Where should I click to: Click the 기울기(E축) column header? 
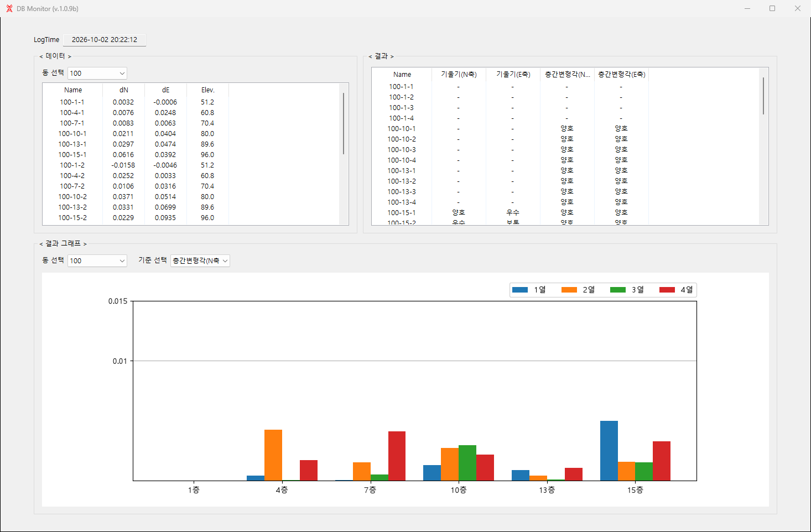coord(513,74)
